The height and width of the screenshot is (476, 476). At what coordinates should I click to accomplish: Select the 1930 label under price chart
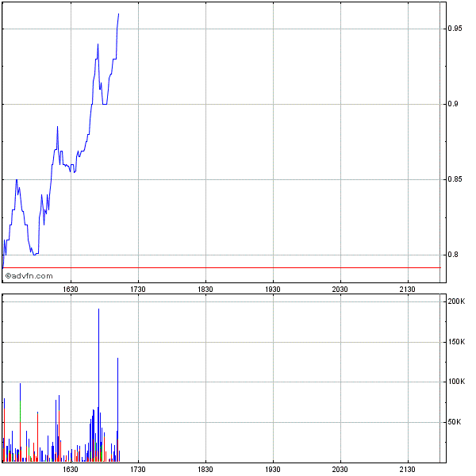(x=273, y=290)
